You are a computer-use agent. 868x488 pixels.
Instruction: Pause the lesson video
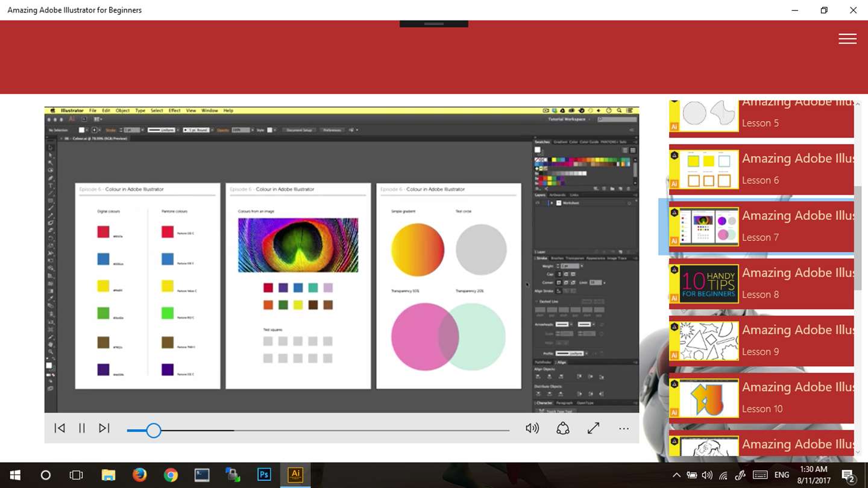[82, 428]
